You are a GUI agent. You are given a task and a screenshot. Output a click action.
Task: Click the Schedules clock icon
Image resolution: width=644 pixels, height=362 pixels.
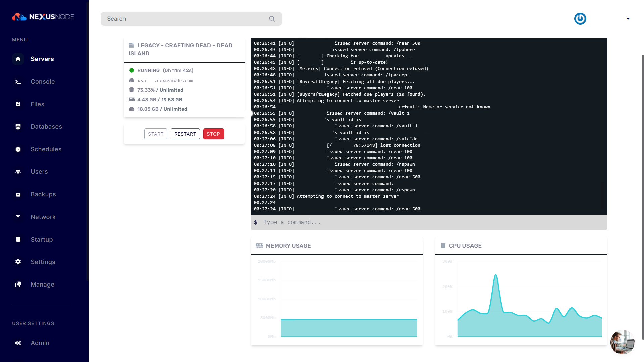click(18, 149)
